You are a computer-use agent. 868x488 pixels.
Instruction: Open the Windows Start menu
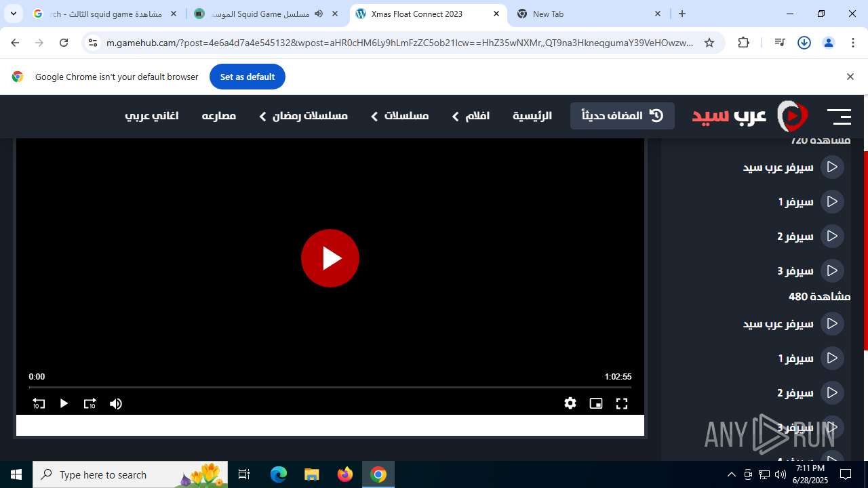[x=16, y=474]
